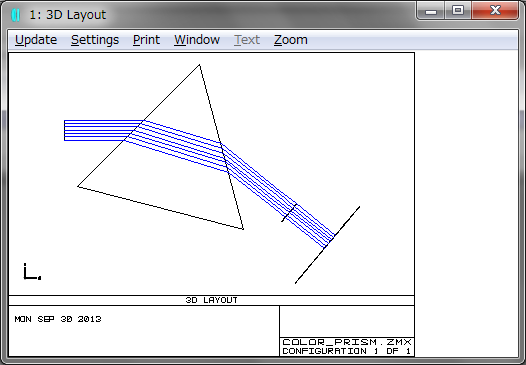The height and width of the screenshot is (365, 526).
Task: Open the Update menu
Action: pos(36,40)
